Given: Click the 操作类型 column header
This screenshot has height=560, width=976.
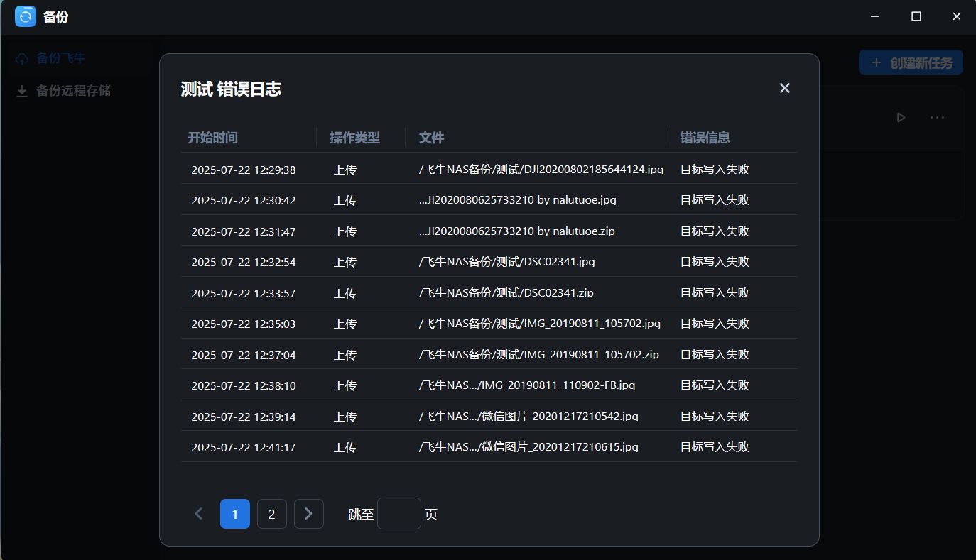Looking at the screenshot, I should tap(354, 138).
